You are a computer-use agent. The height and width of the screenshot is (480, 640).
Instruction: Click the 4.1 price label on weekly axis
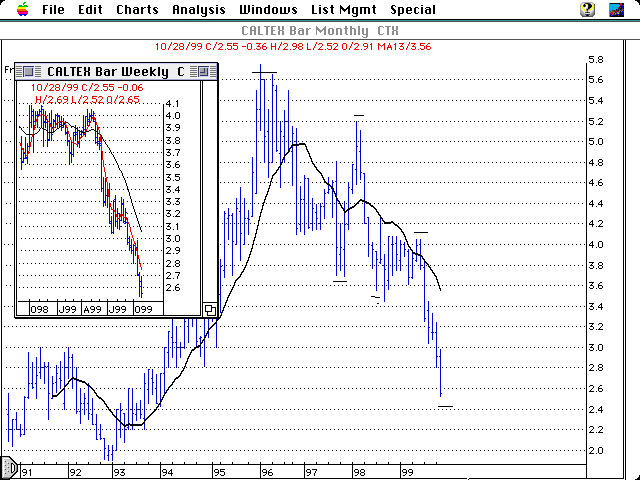172,104
